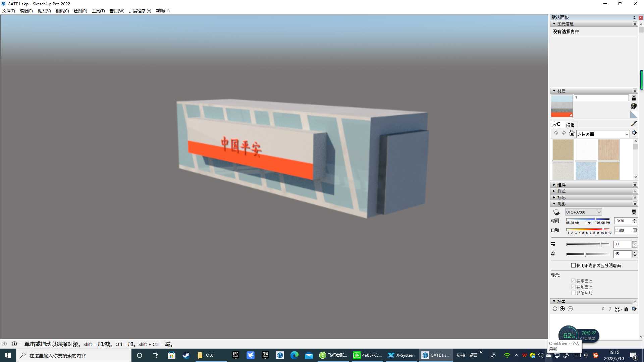This screenshot has width=644, height=362.
Task: Toggle the show/hide shadows icon
Action: coord(556,212)
